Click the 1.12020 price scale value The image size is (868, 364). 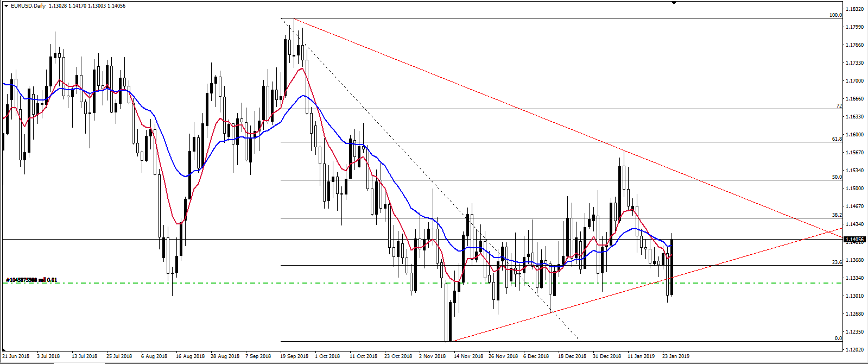(x=855, y=350)
